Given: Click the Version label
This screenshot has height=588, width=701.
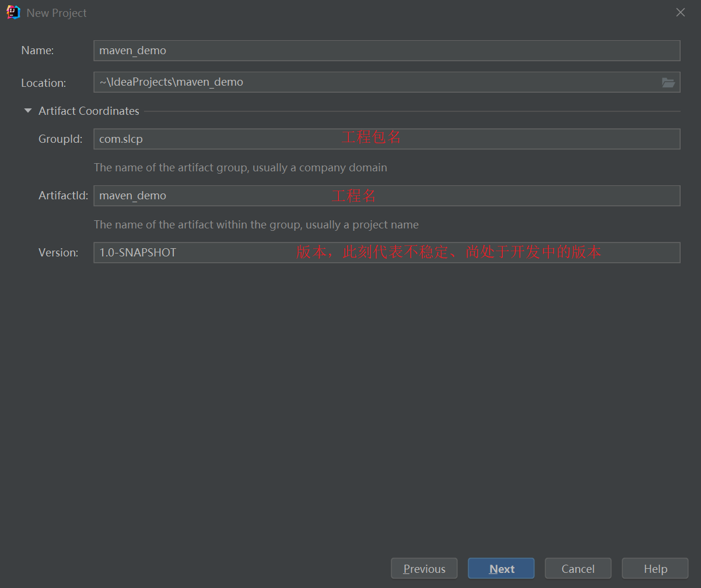Looking at the screenshot, I should tap(58, 252).
